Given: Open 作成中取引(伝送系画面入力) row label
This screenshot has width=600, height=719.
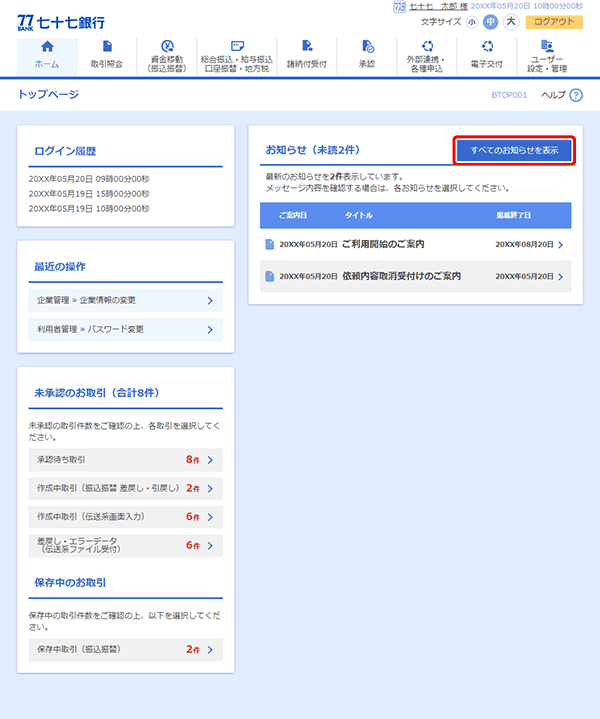Looking at the screenshot, I should tap(91, 517).
